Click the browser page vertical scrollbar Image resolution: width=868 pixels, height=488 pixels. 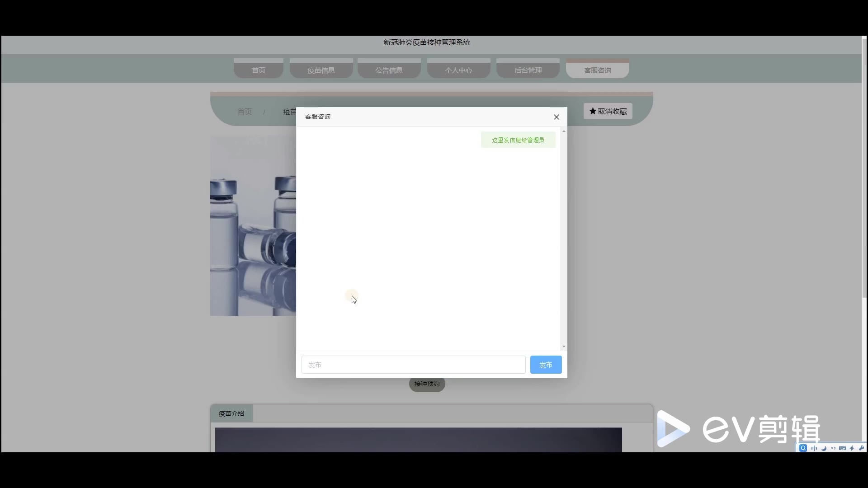click(x=864, y=167)
